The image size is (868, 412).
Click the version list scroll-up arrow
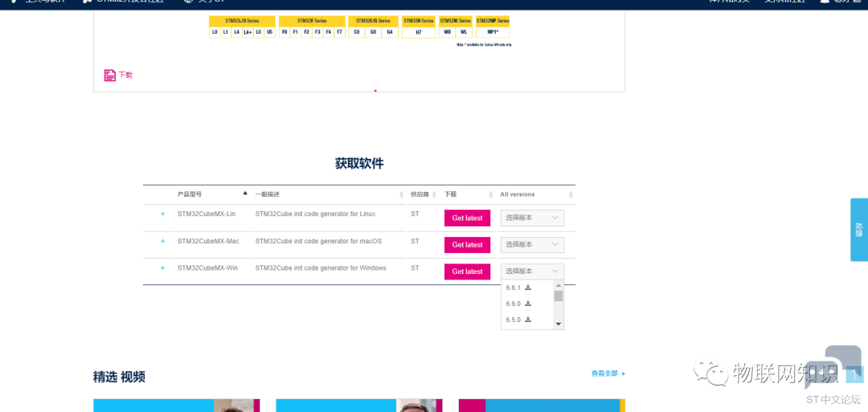click(559, 285)
